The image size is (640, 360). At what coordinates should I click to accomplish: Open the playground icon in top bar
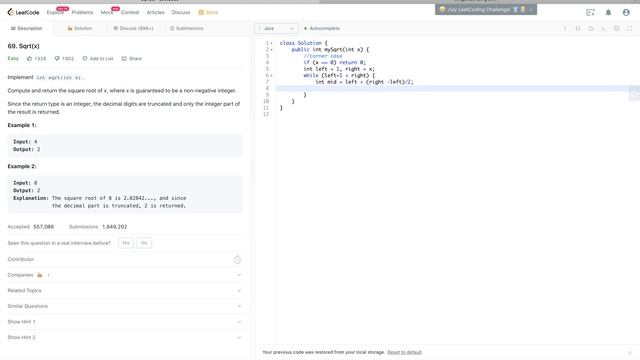pyautogui.click(x=590, y=12)
